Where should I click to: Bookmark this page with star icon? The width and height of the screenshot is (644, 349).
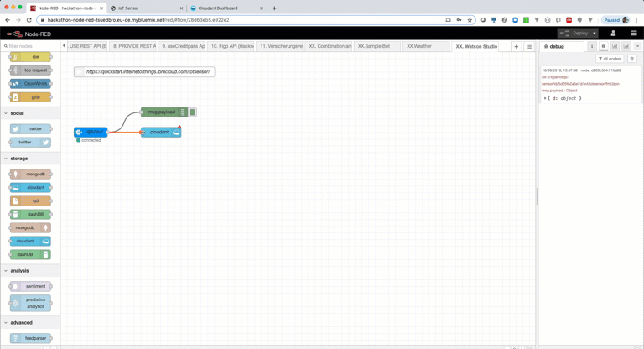(x=470, y=20)
